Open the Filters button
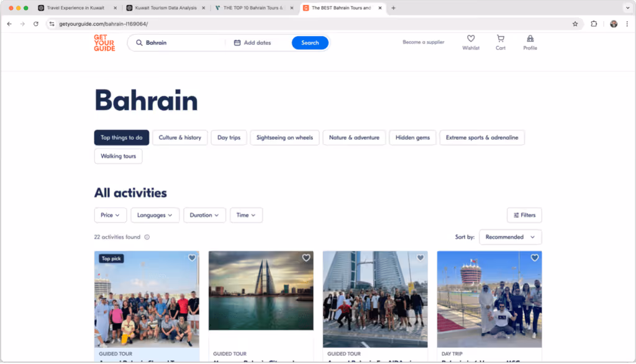Viewport: 636px width, 364px height. 524,215
